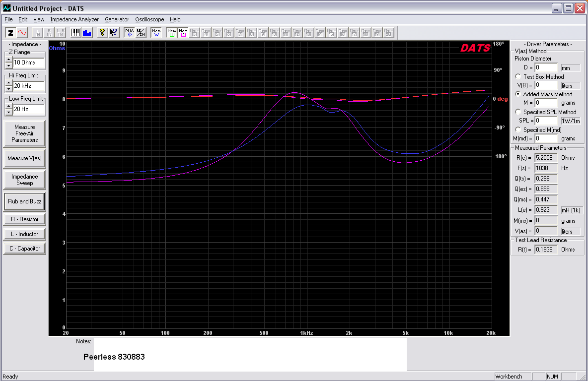
Task: Click the piano keys toolbar icon
Action: pos(75,33)
